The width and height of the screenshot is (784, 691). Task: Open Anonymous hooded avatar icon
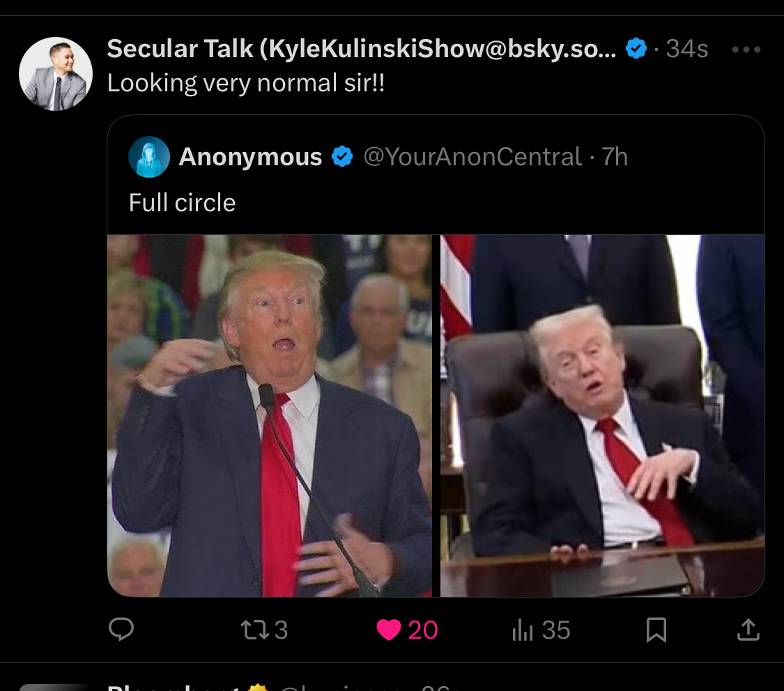coord(149,157)
